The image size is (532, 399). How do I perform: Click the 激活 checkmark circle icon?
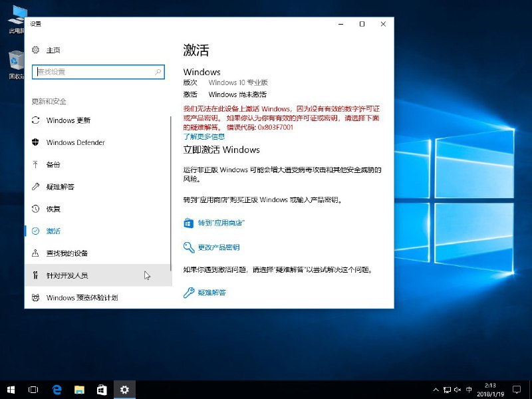36,231
